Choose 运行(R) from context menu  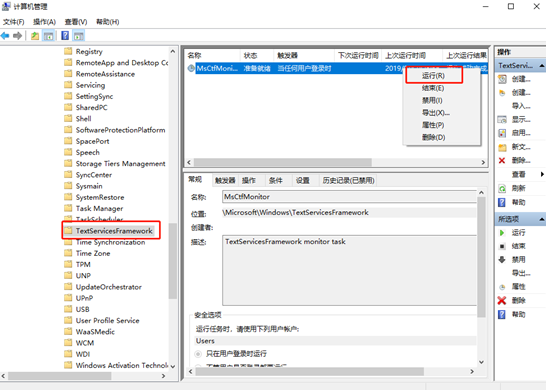pos(434,76)
